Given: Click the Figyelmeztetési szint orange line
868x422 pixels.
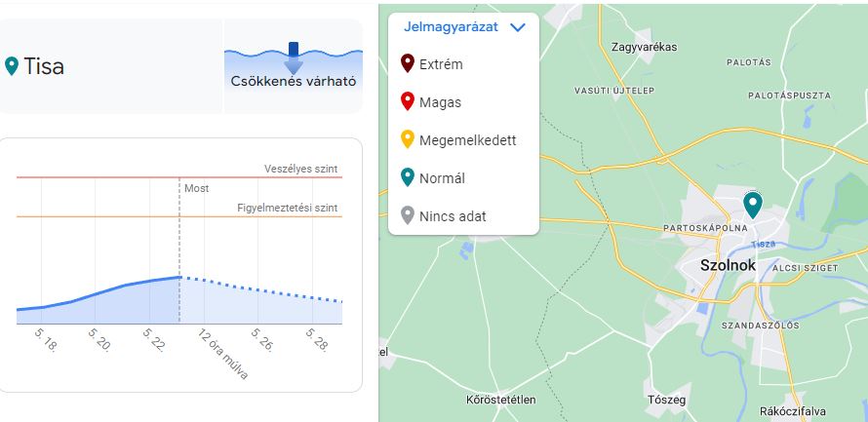Looking at the screenshot, I should (x=98, y=216).
